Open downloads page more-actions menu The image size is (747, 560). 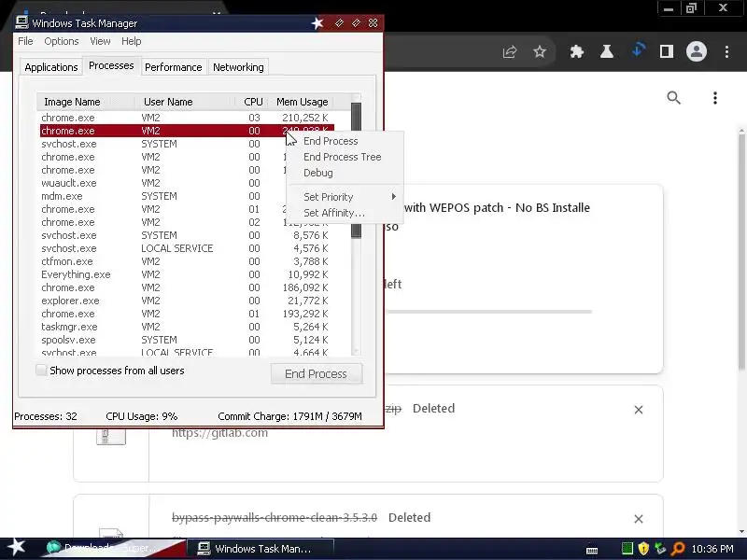click(x=714, y=98)
